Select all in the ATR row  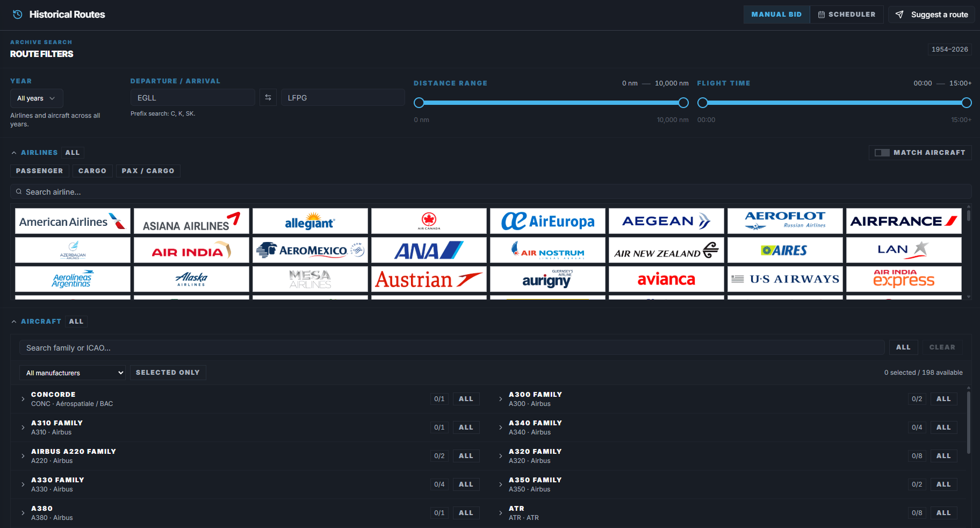pyautogui.click(x=943, y=513)
